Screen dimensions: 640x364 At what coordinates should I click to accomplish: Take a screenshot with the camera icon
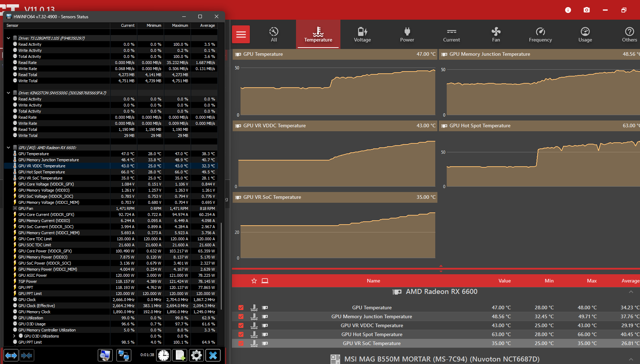click(x=587, y=10)
